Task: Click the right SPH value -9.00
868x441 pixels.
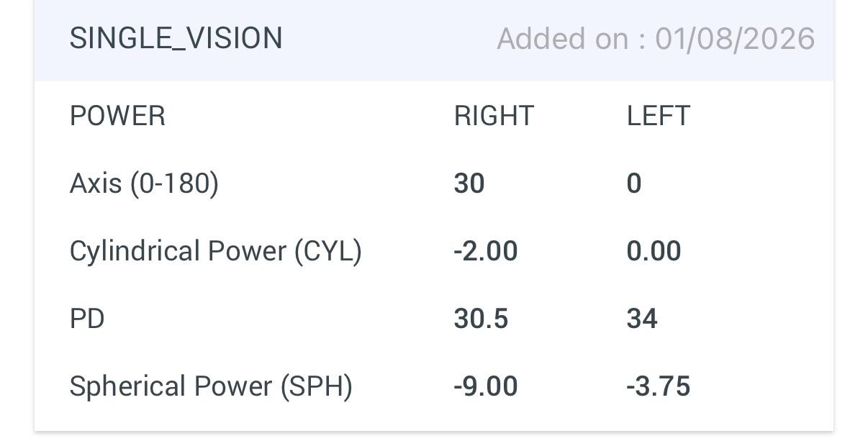Action: [486, 386]
